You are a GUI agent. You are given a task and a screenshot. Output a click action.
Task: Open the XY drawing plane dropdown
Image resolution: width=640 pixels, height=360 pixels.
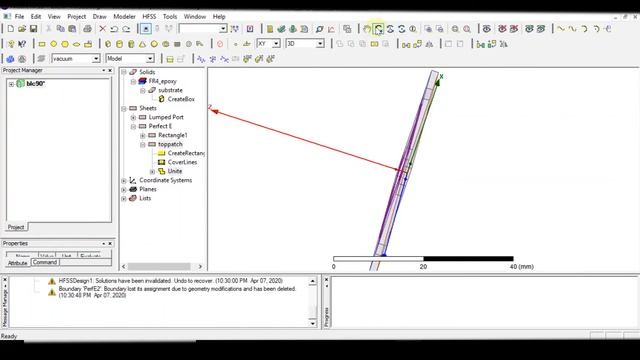(276, 44)
